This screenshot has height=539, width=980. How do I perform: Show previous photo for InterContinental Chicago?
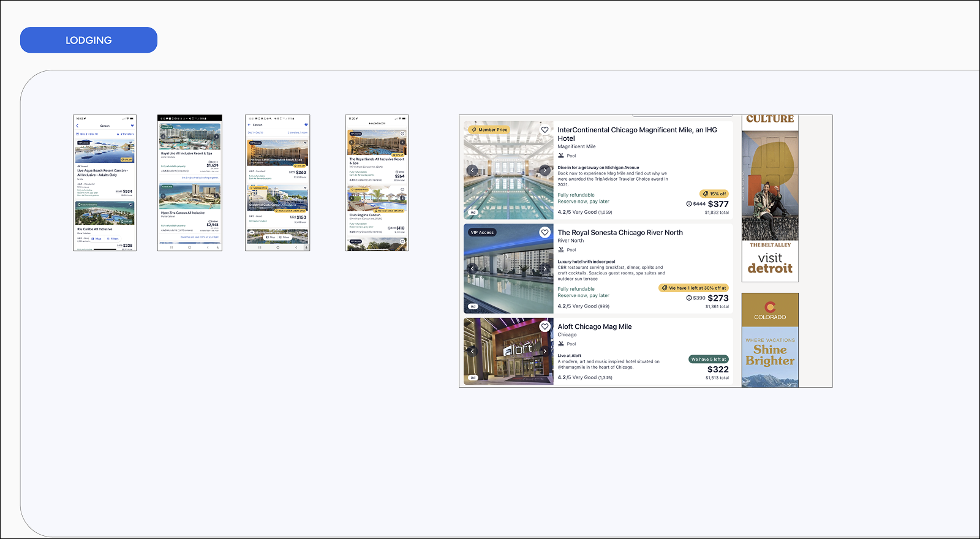(472, 170)
